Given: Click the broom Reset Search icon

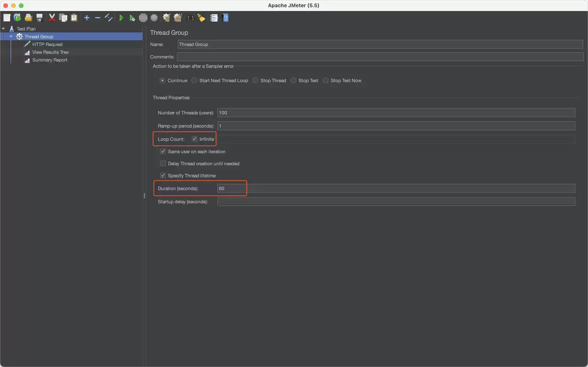Looking at the screenshot, I should coord(201,18).
